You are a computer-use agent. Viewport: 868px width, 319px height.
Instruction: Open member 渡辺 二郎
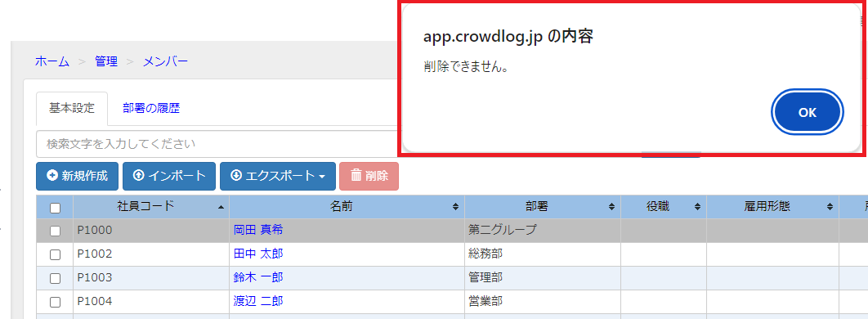point(258,301)
